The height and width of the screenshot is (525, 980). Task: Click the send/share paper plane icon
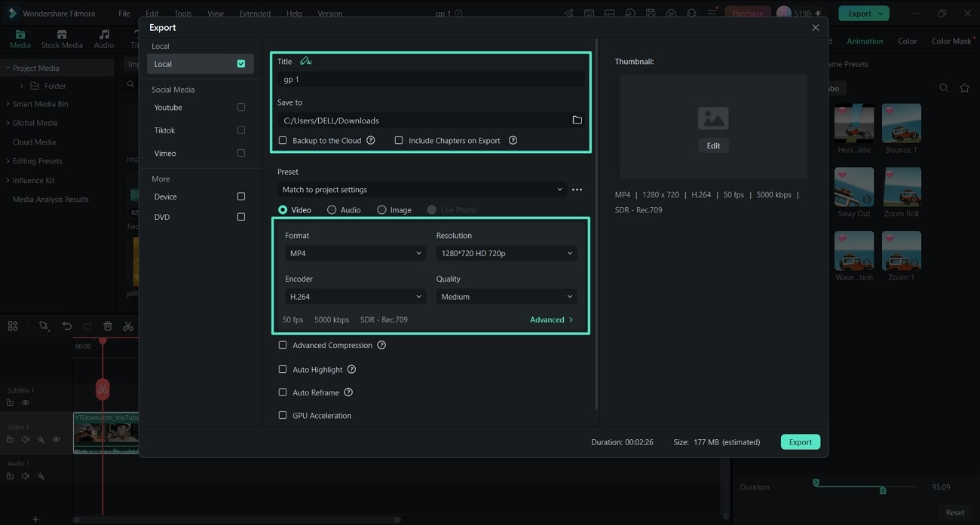coord(568,14)
